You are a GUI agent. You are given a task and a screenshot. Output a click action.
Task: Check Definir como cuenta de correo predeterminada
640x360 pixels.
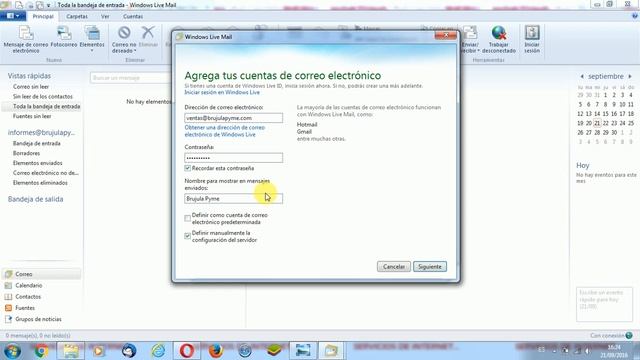tap(187, 218)
